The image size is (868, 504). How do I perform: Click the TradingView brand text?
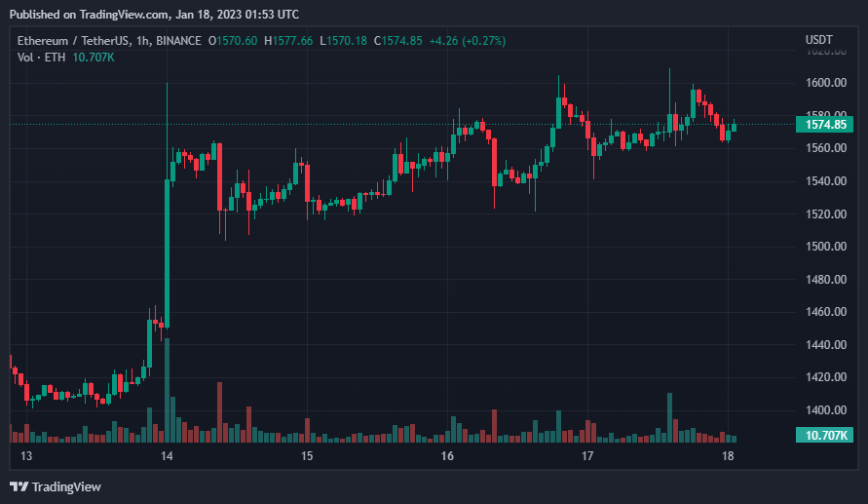coord(66,486)
